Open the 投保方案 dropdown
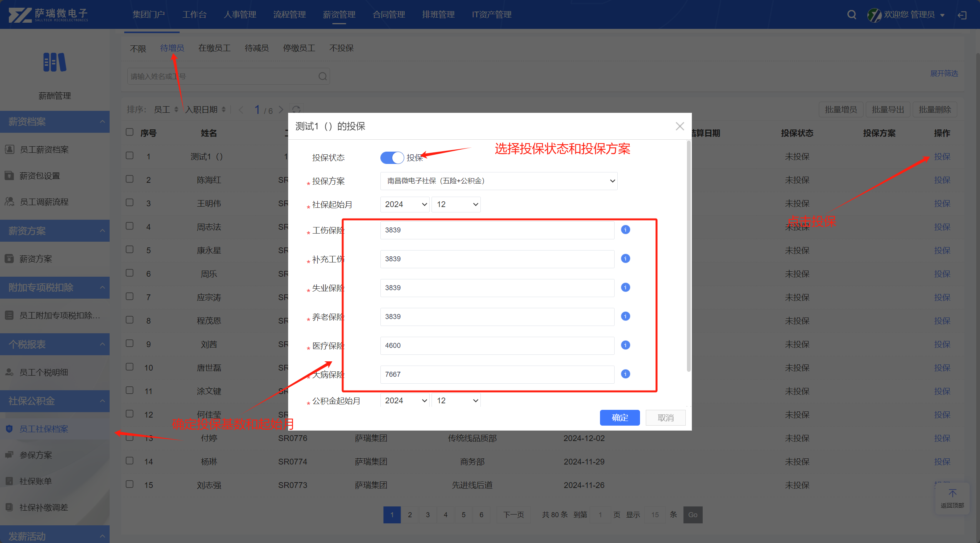This screenshot has width=980, height=543. coord(498,181)
